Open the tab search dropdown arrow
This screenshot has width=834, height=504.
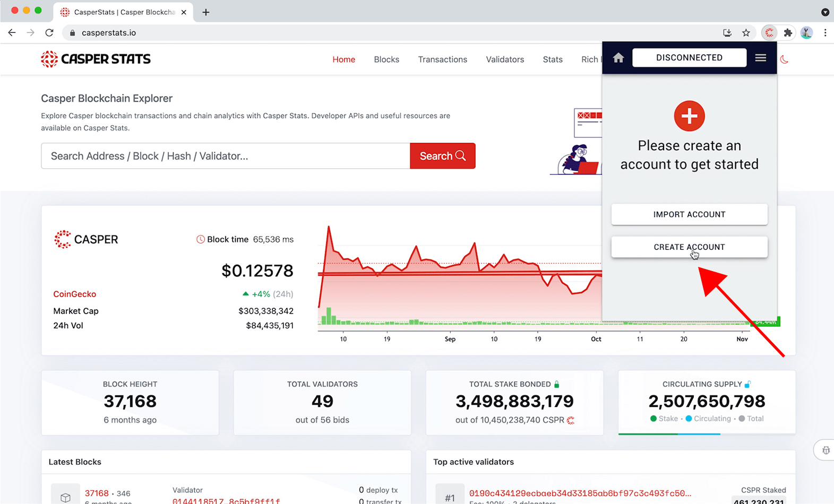[825, 12]
